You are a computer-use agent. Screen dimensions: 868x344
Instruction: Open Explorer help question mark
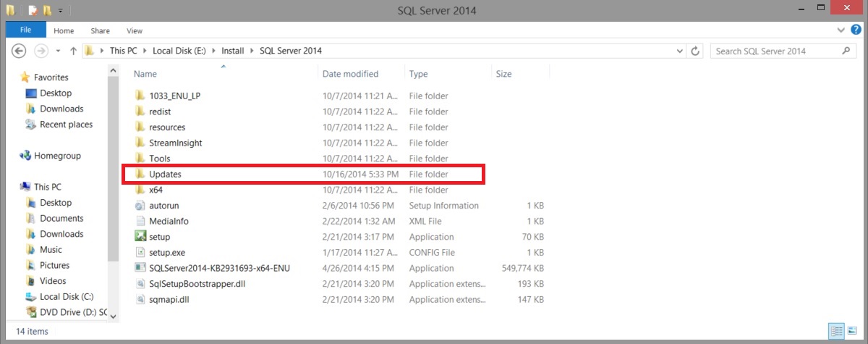tap(855, 30)
